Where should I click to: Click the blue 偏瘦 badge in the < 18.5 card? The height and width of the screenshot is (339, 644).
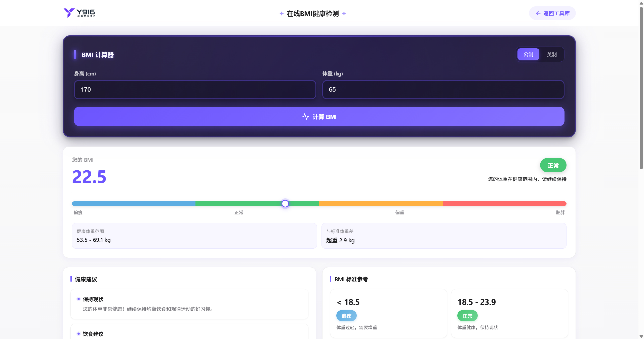(346, 316)
